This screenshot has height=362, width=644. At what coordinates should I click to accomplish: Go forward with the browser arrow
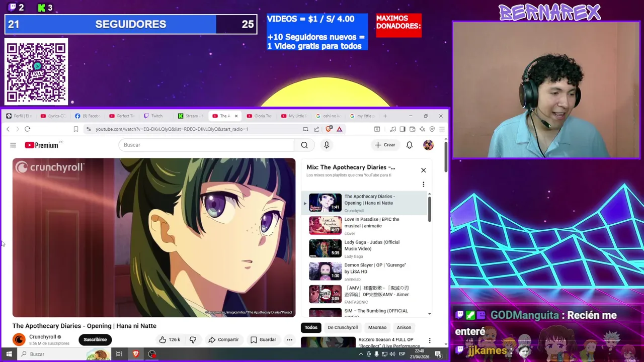[17, 129]
